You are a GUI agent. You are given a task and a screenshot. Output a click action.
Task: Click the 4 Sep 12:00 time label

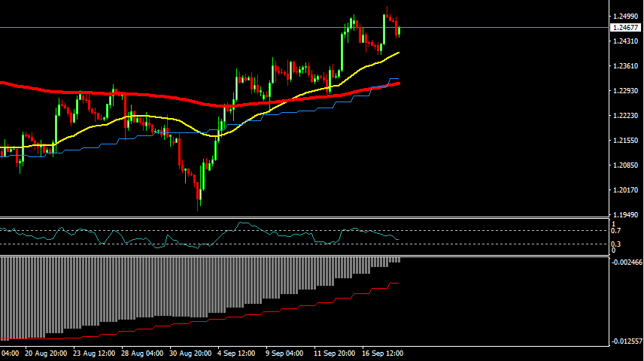point(236,353)
